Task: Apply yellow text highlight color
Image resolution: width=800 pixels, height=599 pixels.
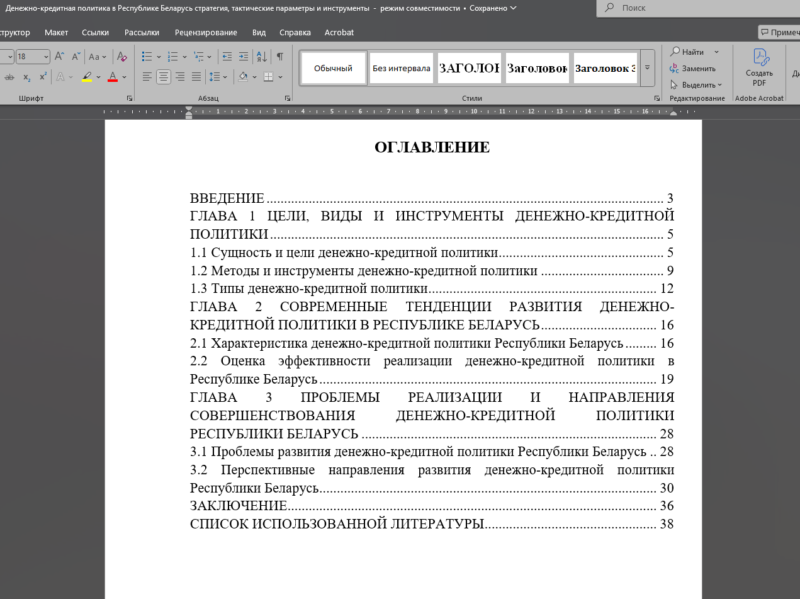Action: (x=87, y=77)
